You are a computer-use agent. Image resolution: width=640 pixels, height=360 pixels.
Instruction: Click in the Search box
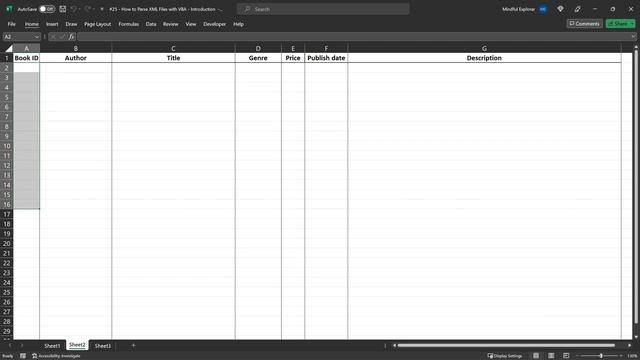pyautogui.click(x=323, y=9)
